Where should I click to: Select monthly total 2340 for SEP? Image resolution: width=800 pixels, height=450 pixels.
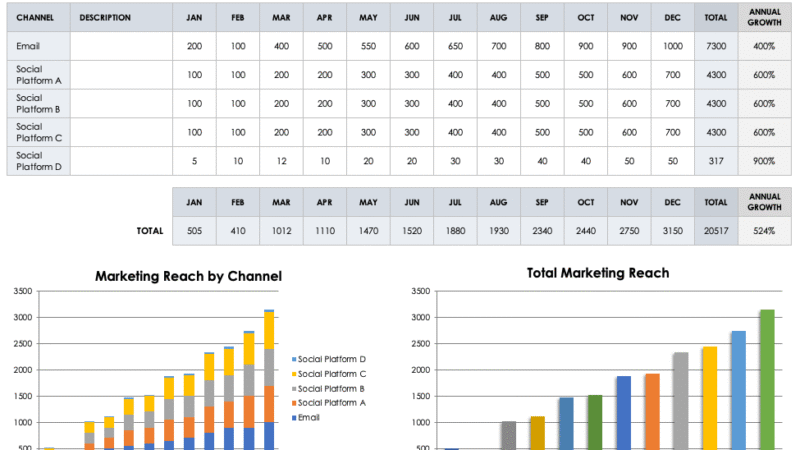point(542,231)
